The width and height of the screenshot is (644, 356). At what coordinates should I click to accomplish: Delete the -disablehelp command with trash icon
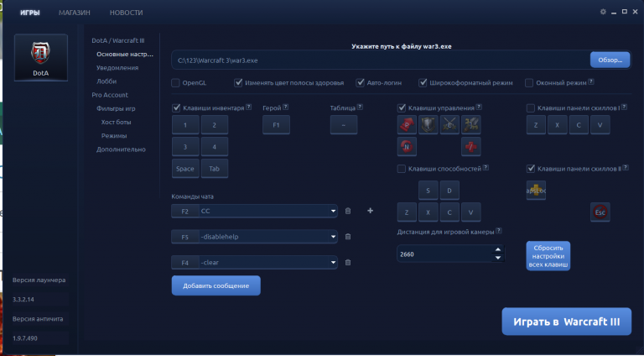[348, 237]
